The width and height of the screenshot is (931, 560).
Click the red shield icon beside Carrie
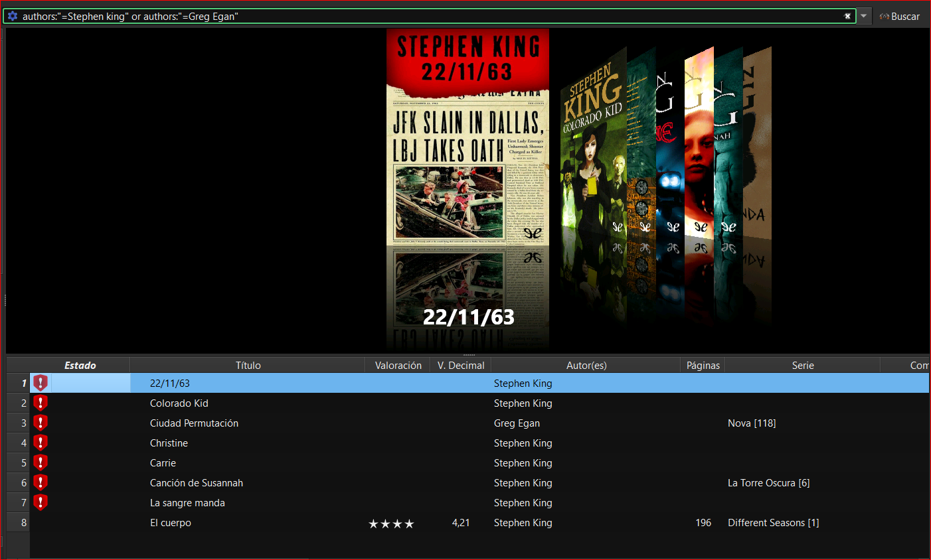41,462
